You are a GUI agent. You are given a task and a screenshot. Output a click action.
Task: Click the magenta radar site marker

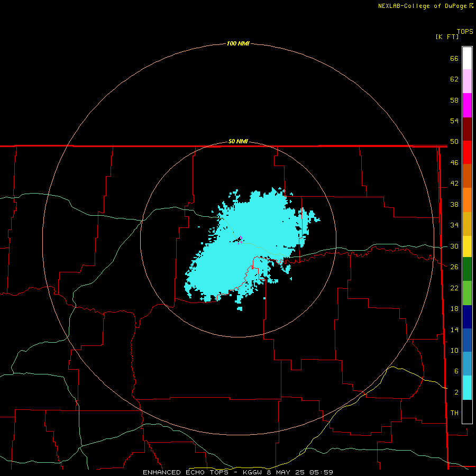tap(240, 240)
